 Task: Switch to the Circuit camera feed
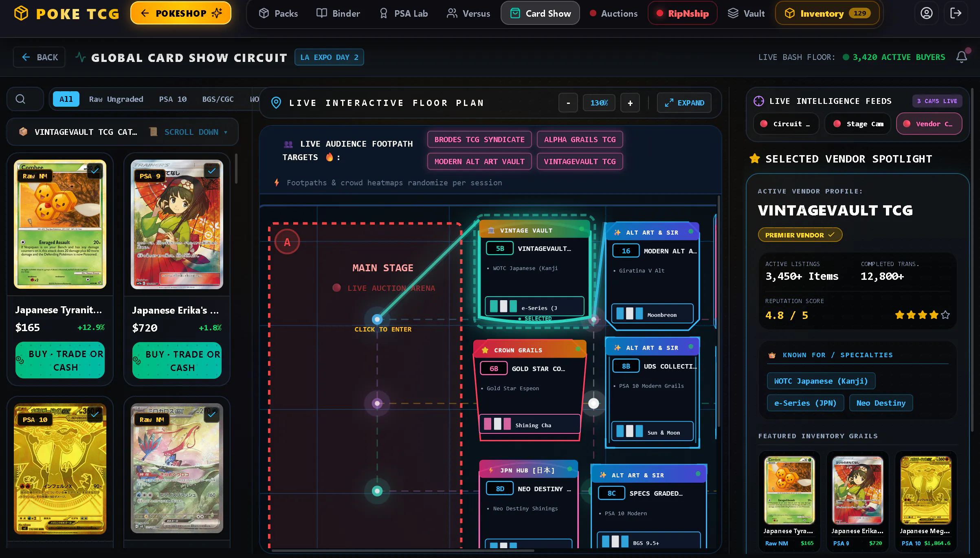point(785,124)
